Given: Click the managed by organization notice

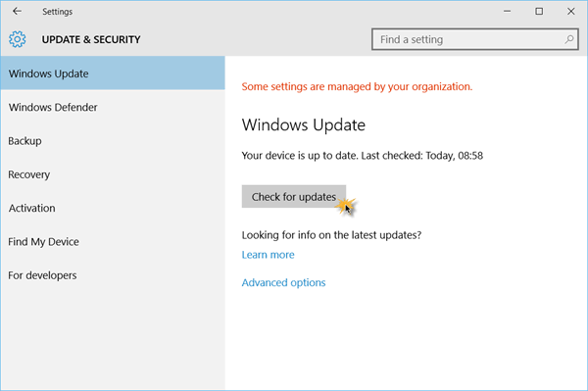Looking at the screenshot, I should [x=357, y=86].
